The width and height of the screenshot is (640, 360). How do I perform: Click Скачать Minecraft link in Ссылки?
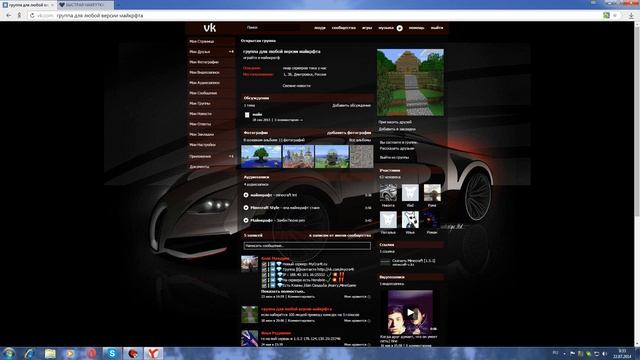pyautogui.click(x=413, y=260)
